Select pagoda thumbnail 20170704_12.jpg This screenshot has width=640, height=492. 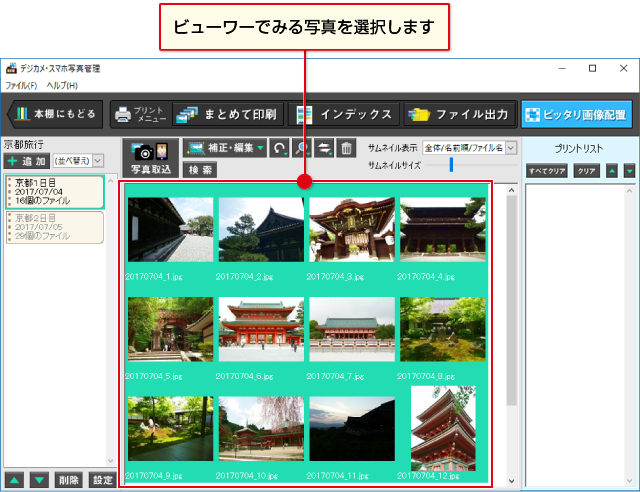coord(443,428)
